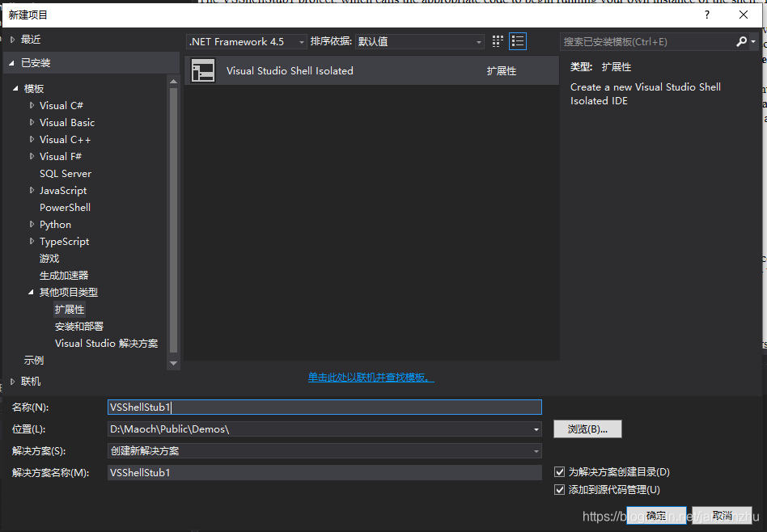Open the 位置 path dropdown

(x=536, y=429)
